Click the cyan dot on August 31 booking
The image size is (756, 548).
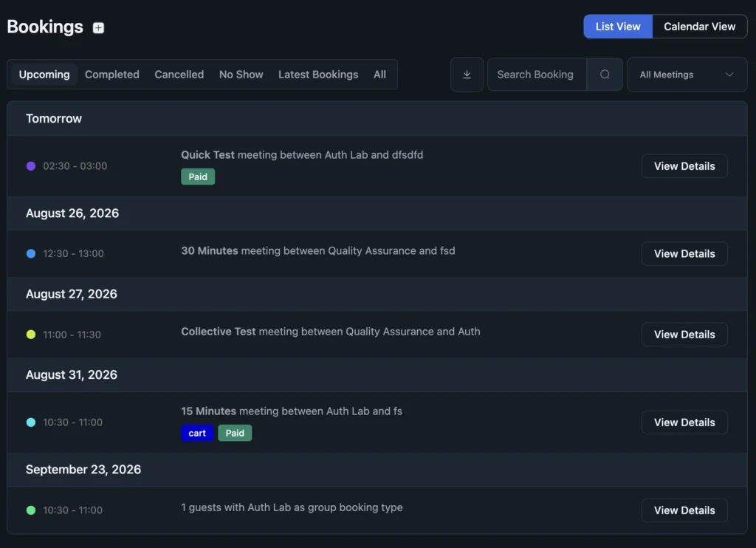point(31,422)
